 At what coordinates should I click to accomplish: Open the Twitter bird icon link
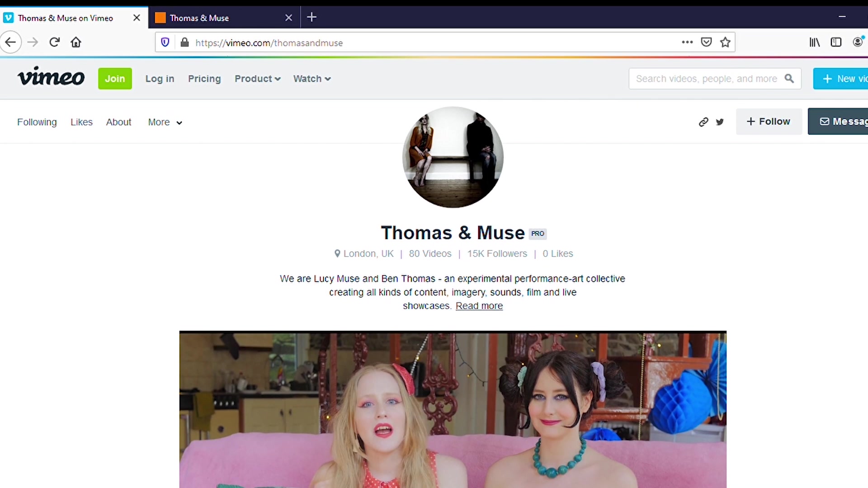coord(720,122)
